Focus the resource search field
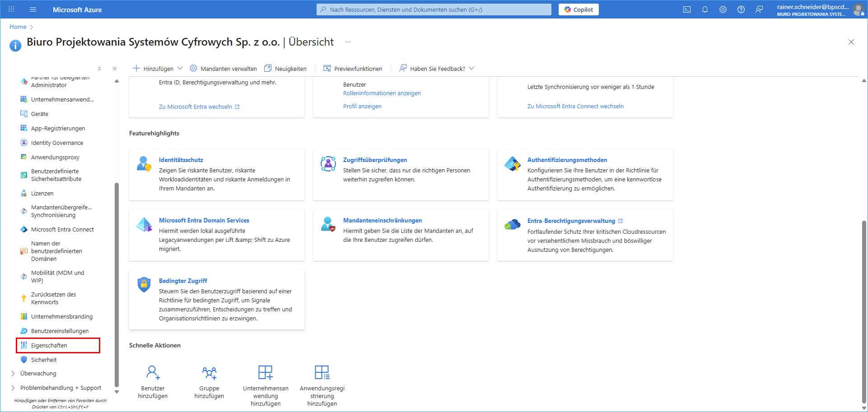This screenshot has height=412, width=868. point(434,9)
